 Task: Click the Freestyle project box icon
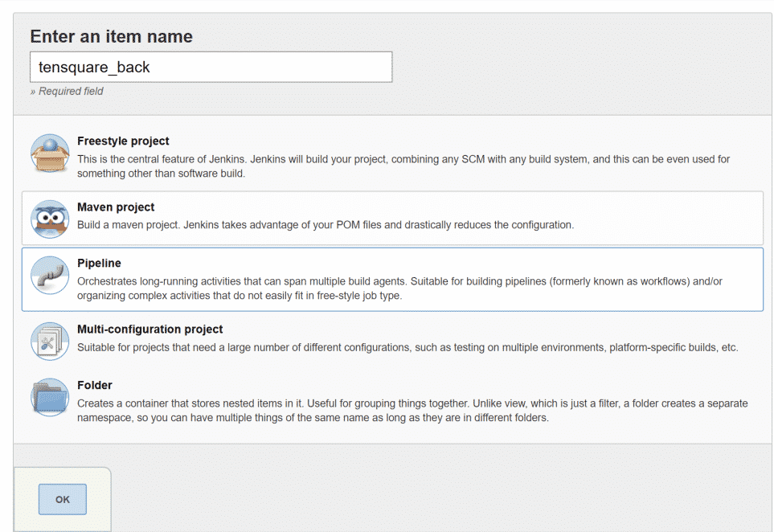(x=50, y=153)
